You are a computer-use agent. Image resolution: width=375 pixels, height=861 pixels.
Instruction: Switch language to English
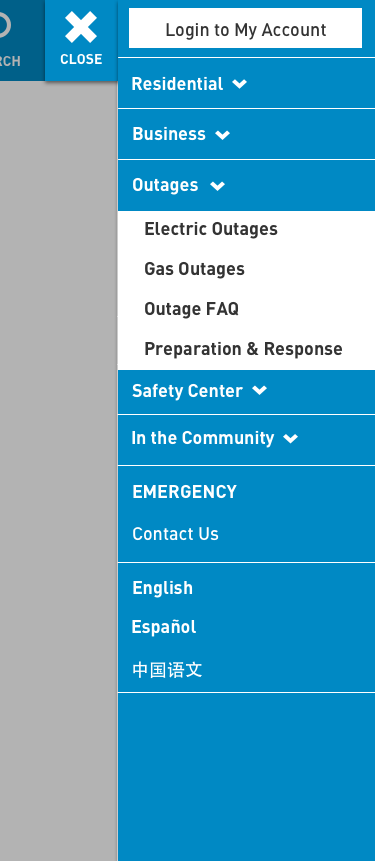(163, 588)
